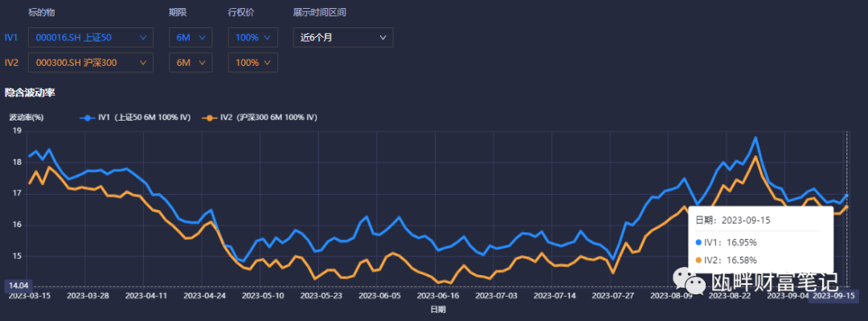
Task: Click tooltip value IV1：16.95%
Action: pos(727,242)
